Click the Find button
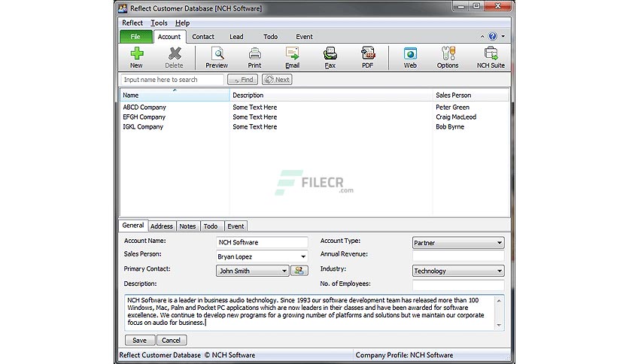629x364 pixels. point(243,80)
